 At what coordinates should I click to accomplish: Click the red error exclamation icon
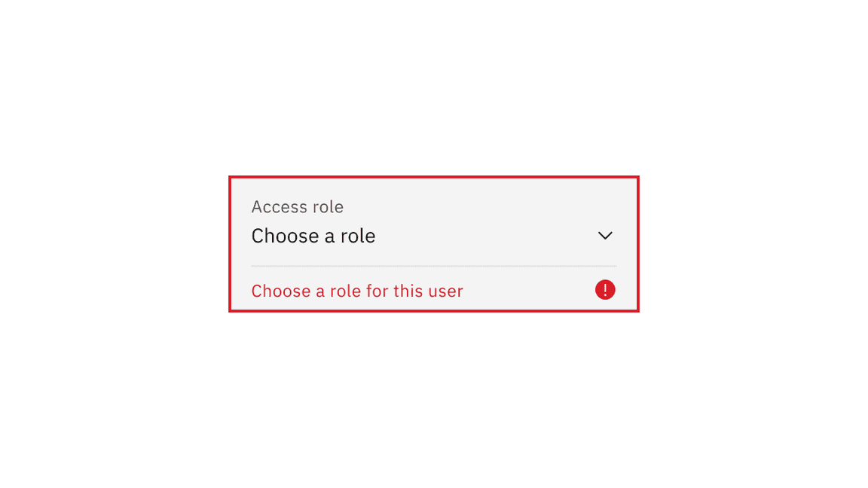pyautogui.click(x=605, y=290)
